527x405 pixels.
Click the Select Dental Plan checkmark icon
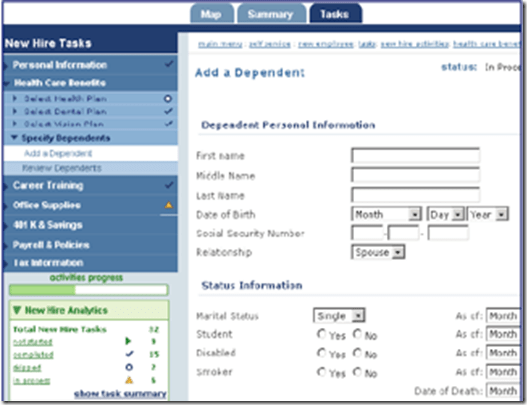click(169, 111)
